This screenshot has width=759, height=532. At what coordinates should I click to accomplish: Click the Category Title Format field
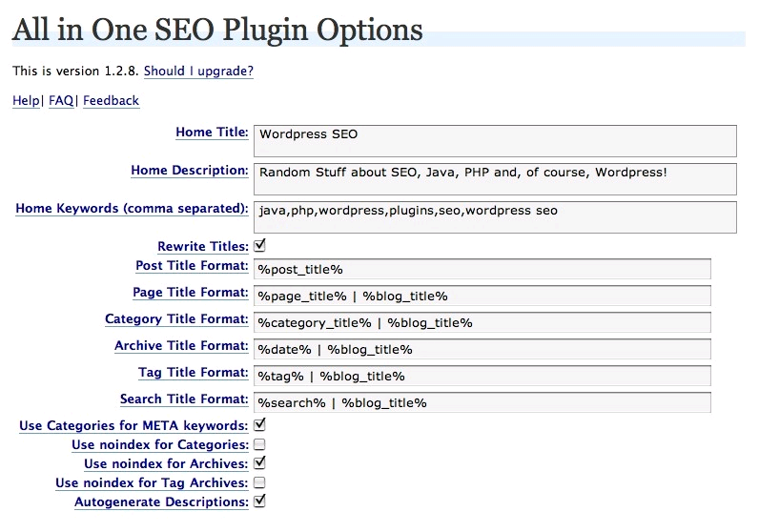[x=482, y=322]
